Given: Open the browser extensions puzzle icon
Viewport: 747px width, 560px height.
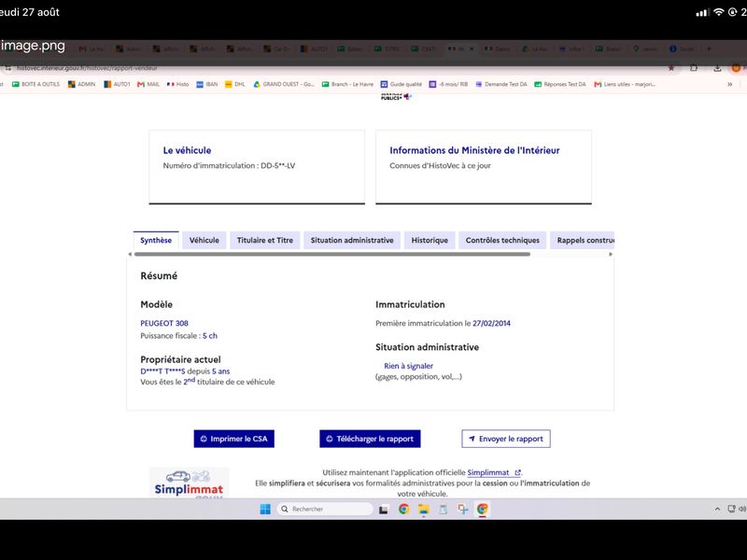Looking at the screenshot, I should (694, 68).
